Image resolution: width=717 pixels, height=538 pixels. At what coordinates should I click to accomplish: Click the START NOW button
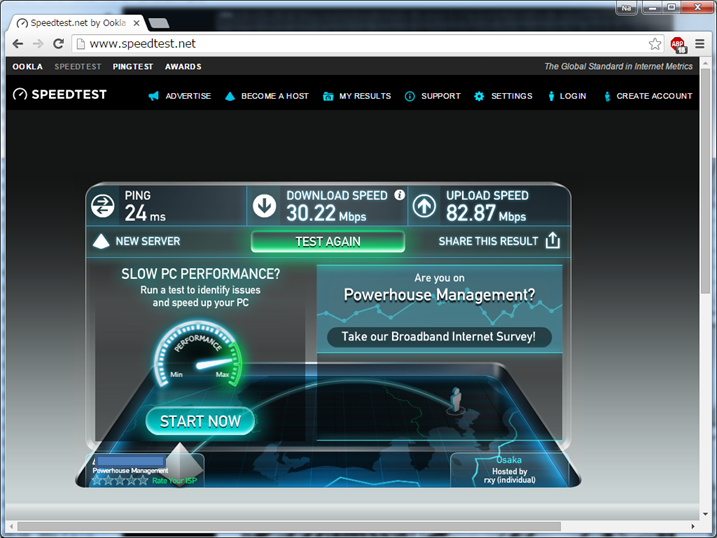pyautogui.click(x=200, y=421)
